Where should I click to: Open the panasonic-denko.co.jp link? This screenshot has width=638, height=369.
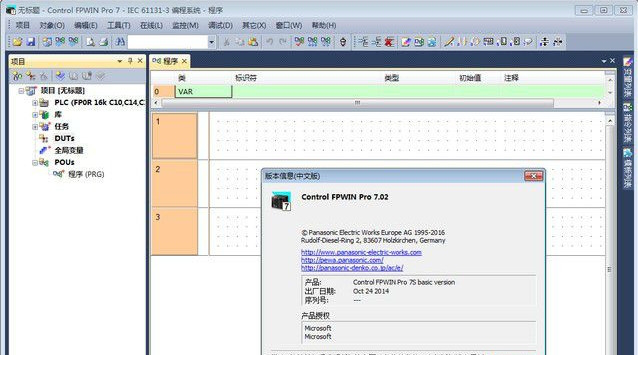(352, 268)
